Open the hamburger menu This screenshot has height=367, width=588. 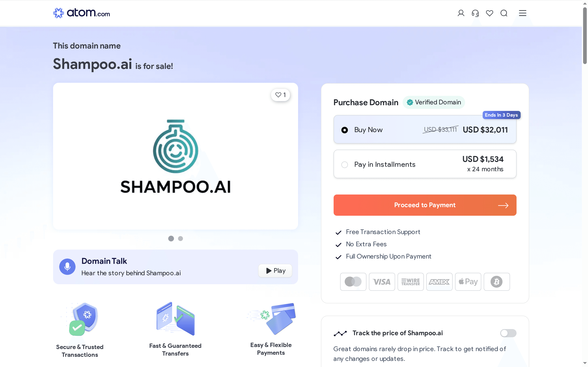[x=522, y=13]
